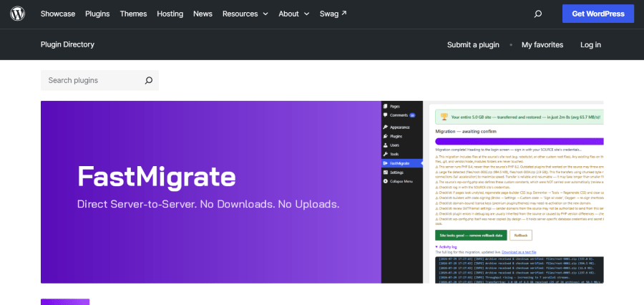Expand the About menu
Image resolution: width=644 pixels, height=305 pixels.
294,14
